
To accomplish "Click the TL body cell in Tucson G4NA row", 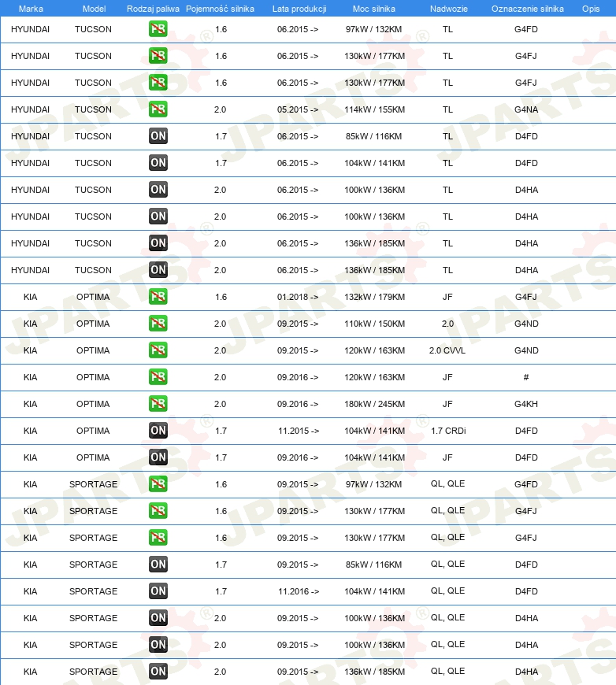I will (447, 109).
